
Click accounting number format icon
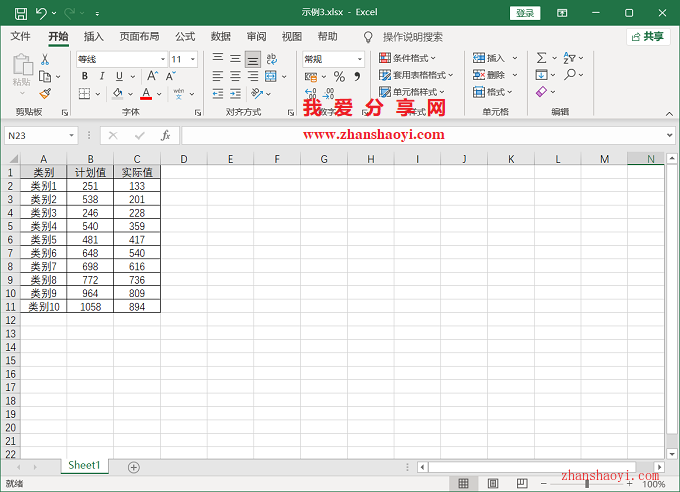[x=311, y=77]
